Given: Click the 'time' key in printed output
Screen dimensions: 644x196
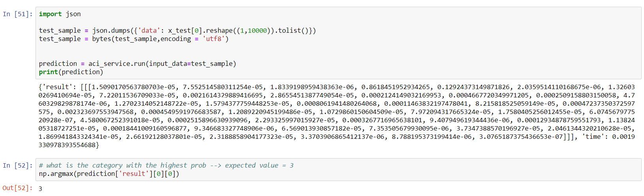Looking at the screenshot, I should point(593,137).
